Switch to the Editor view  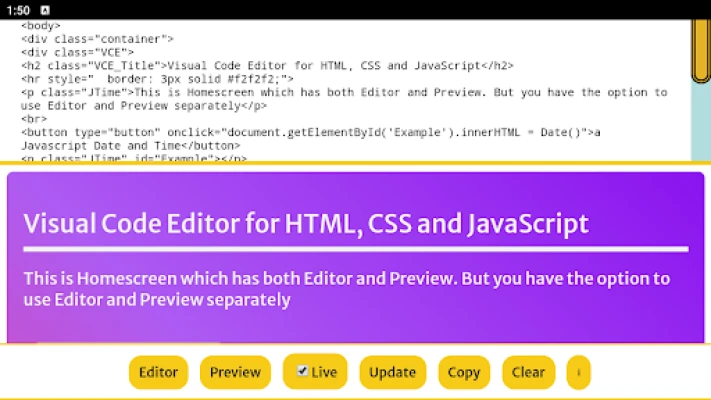pos(158,372)
